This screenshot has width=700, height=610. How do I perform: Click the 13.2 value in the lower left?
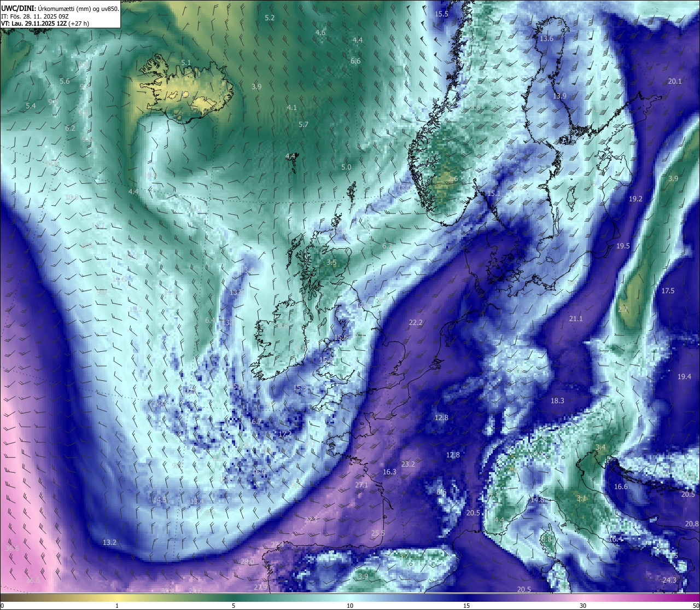point(109,543)
